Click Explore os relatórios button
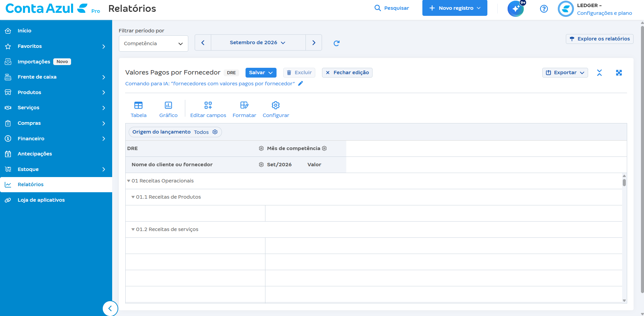Viewport: 644px width, 316px height. [600, 39]
